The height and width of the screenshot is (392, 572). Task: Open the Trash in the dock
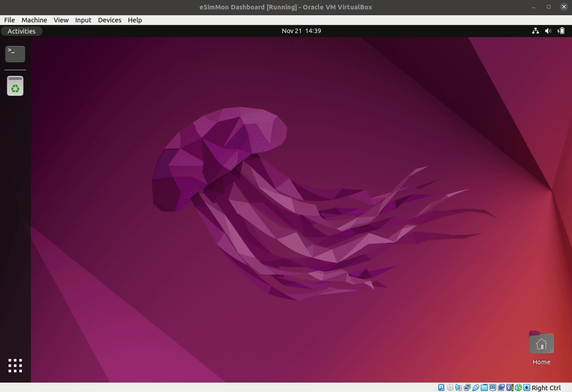15,86
